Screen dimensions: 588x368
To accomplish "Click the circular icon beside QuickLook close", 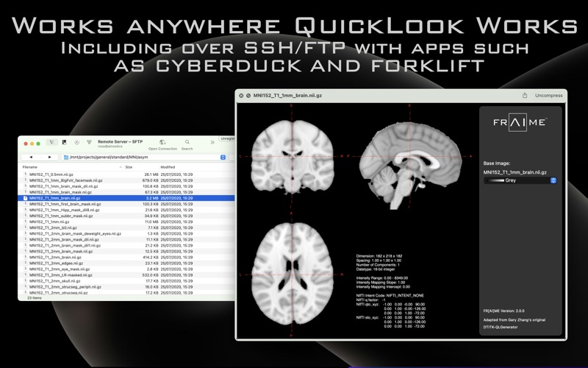I will point(248,96).
